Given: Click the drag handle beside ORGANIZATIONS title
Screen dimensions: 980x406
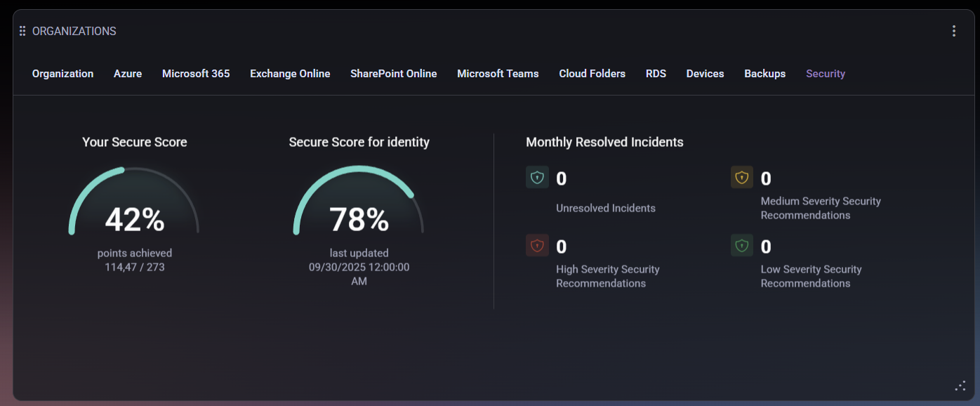Looking at the screenshot, I should 22,31.
